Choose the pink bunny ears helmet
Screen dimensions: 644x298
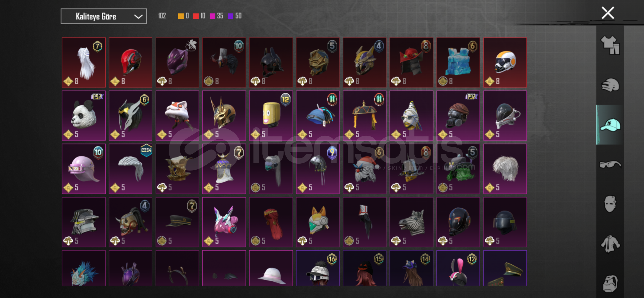click(458, 268)
